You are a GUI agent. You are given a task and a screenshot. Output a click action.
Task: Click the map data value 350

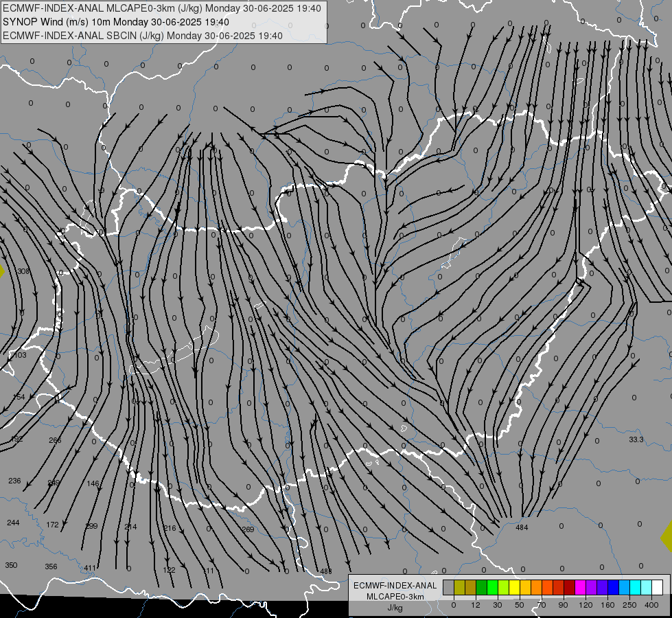[x=11, y=565]
